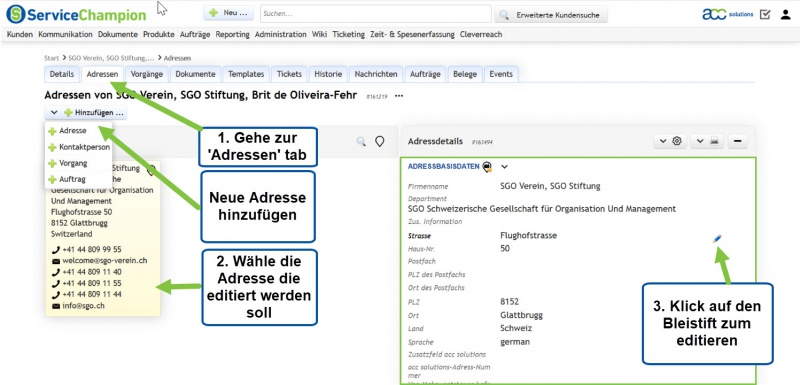Switch to the Vorgänge tab
The image size is (800, 385).
tap(147, 74)
